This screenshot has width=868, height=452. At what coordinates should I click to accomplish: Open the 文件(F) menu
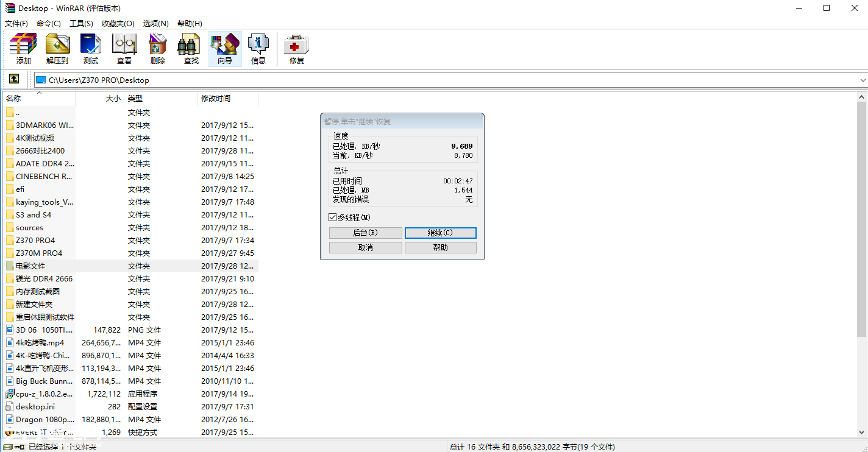tap(16, 23)
